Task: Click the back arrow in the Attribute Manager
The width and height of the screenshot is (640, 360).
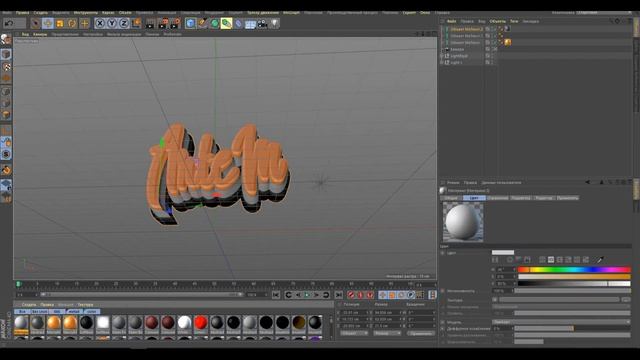Action: [x=587, y=182]
